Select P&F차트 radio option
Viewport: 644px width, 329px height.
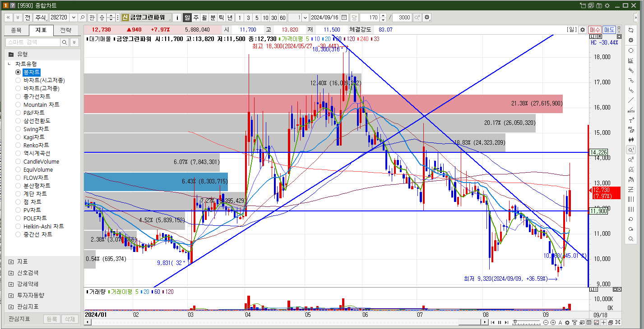[x=19, y=113]
